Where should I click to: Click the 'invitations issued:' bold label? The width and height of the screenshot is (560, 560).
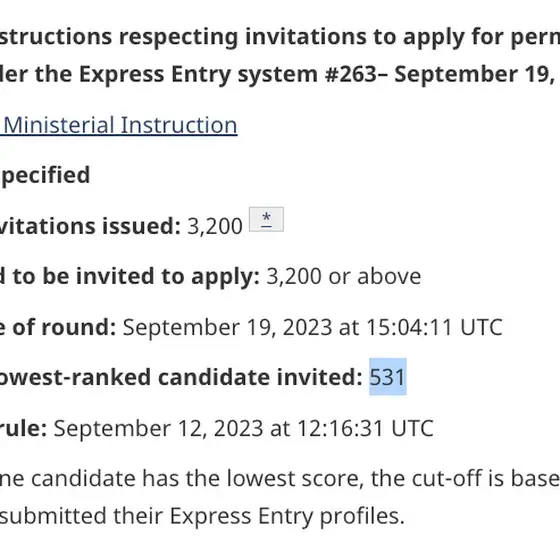pos(90,226)
